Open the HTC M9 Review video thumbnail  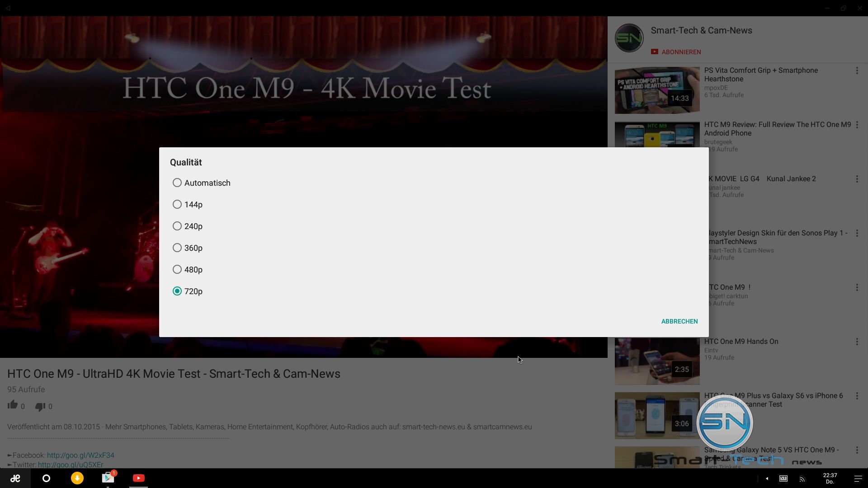click(657, 135)
